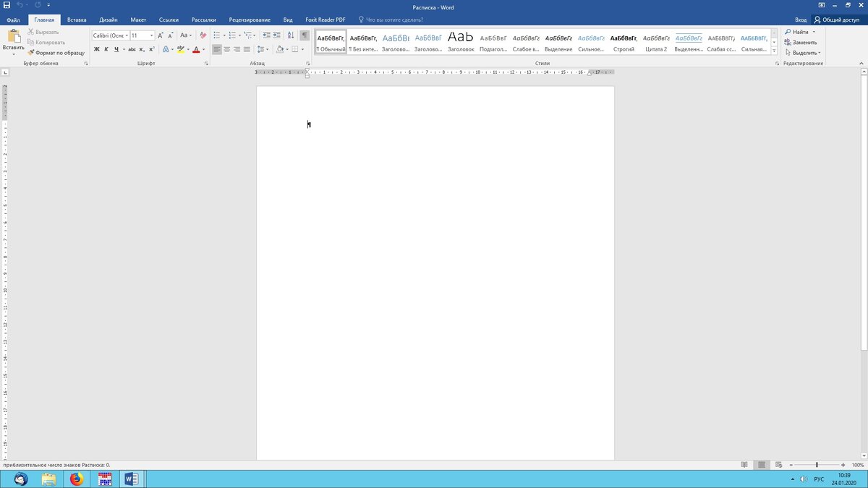
Task: Open the Рецензирование ribbon tab
Action: (250, 20)
